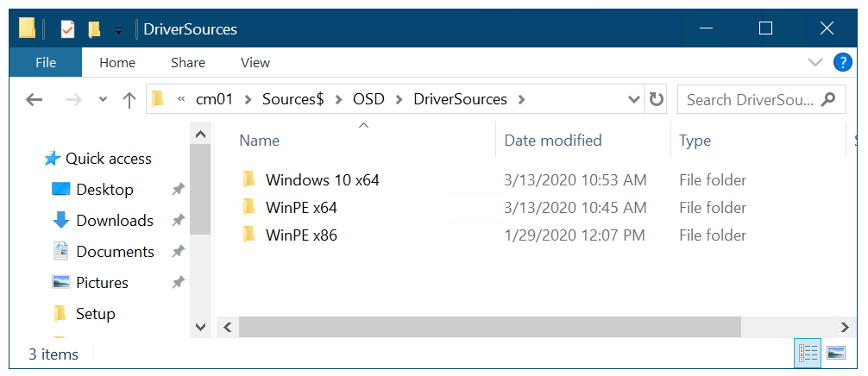The image size is (868, 376).
Task: Click Sources$ in the address breadcrumb
Action: [292, 99]
